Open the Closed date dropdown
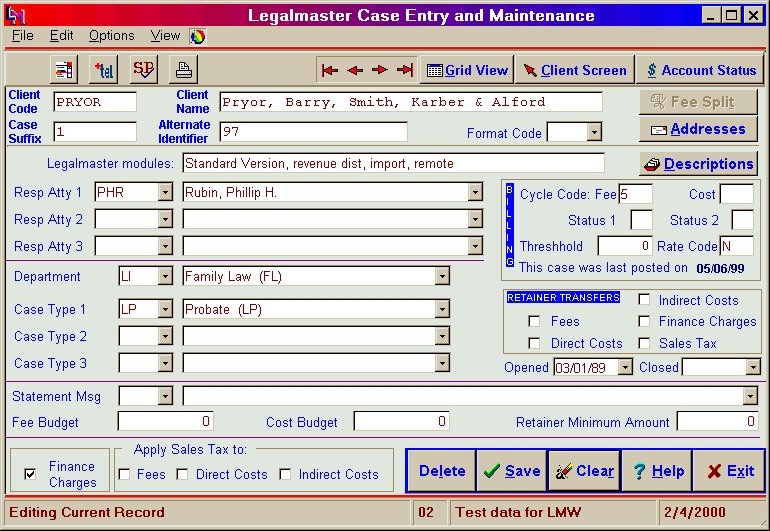770x531 pixels. coord(752,367)
